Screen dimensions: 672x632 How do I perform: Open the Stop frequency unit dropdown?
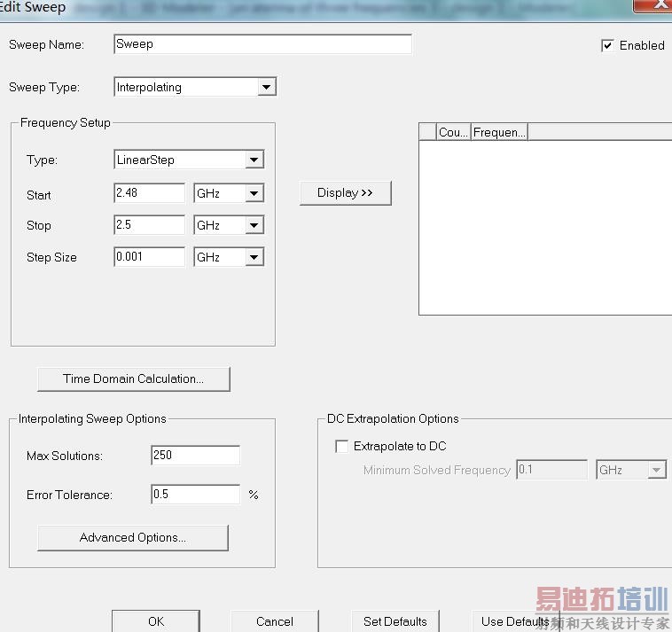click(254, 225)
